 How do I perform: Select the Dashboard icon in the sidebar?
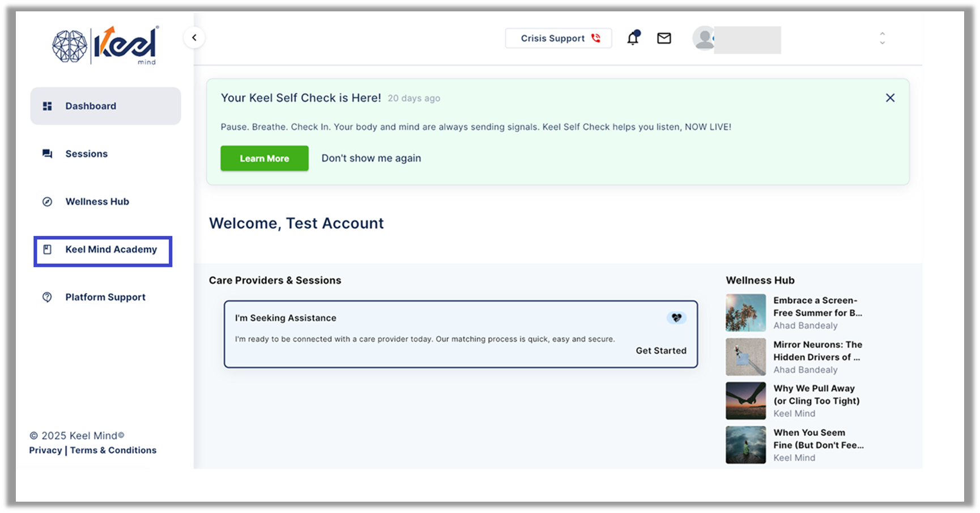click(48, 105)
